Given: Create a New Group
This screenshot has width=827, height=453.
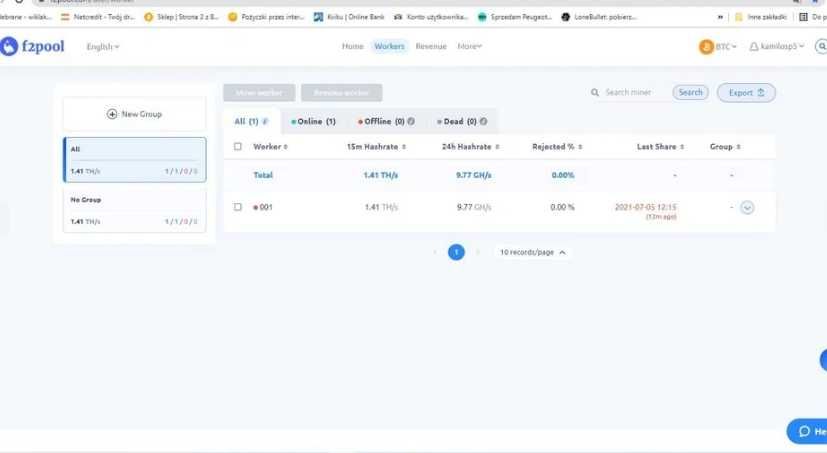Looking at the screenshot, I should (x=134, y=114).
